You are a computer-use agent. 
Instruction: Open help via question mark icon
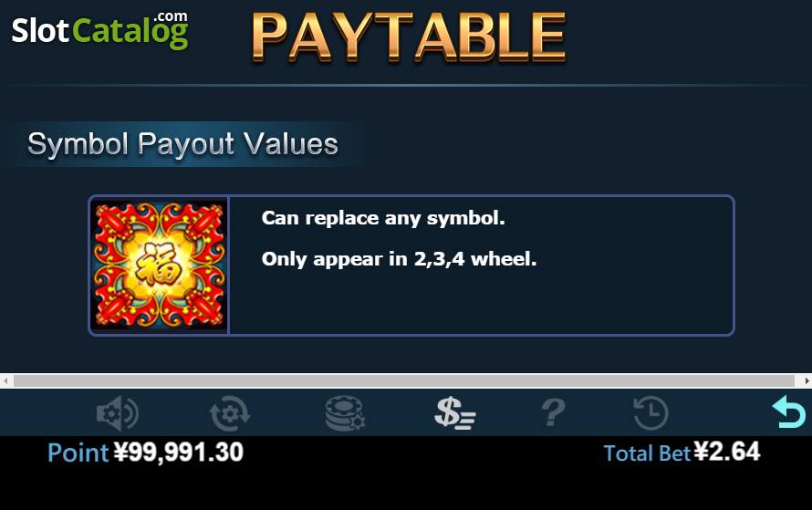click(x=553, y=412)
